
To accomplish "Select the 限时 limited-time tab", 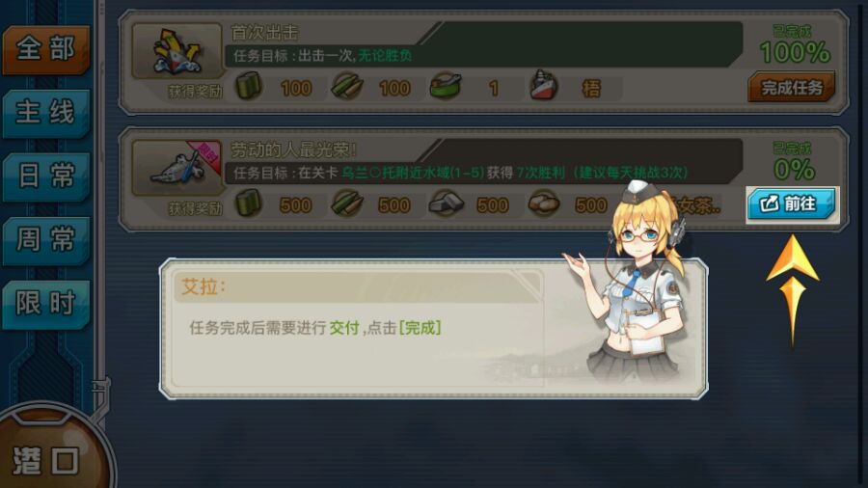I will (x=45, y=305).
